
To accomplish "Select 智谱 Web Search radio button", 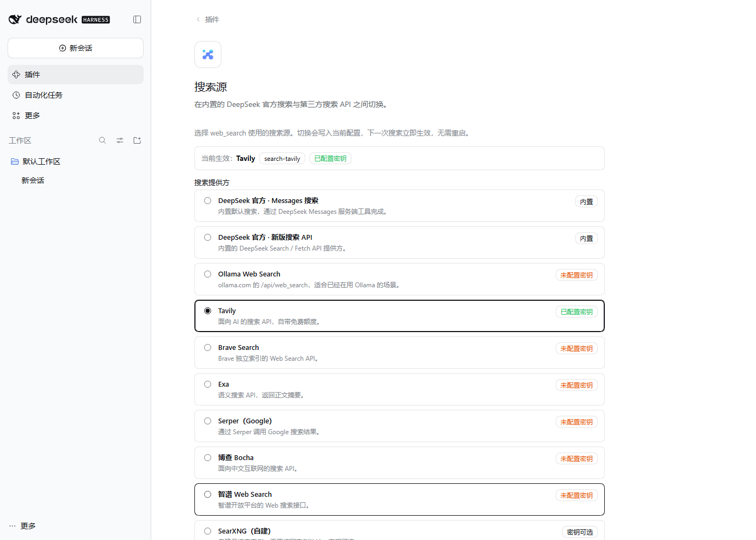I will point(207,495).
